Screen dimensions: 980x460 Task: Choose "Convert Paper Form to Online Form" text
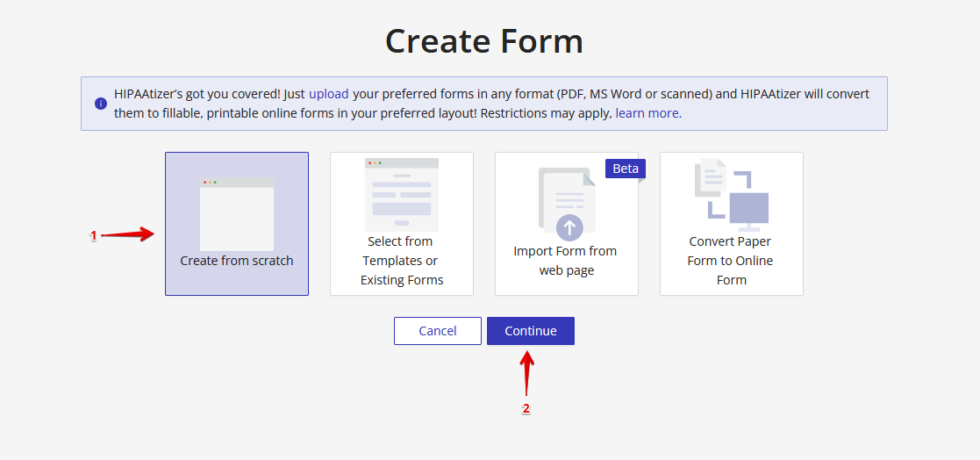[731, 261]
